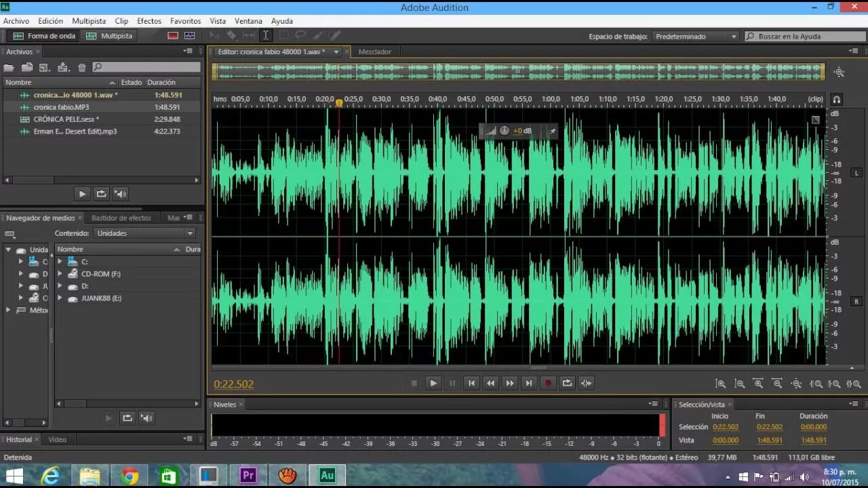Open the Favoritos menu

(x=186, y=21)
